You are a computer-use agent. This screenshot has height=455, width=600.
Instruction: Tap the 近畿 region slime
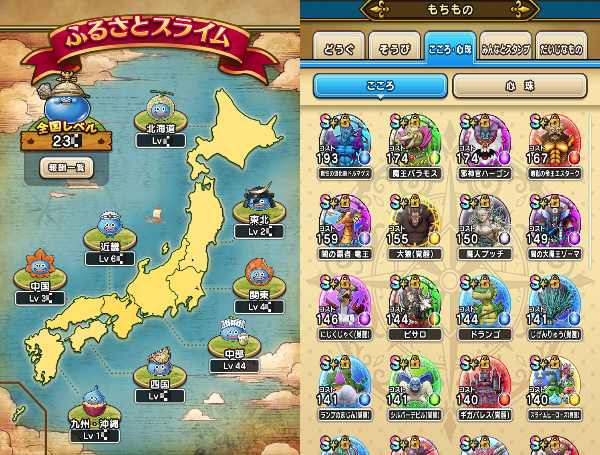click(109, 225)
